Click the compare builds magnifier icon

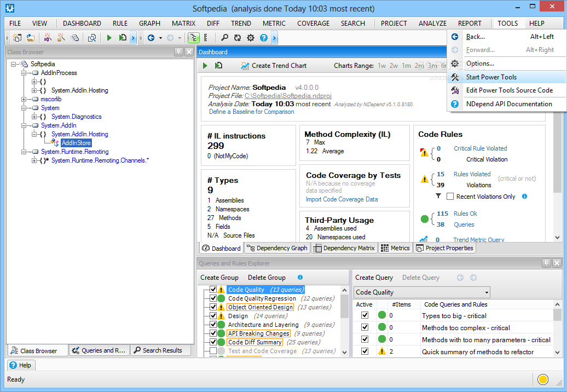point(92,38)
